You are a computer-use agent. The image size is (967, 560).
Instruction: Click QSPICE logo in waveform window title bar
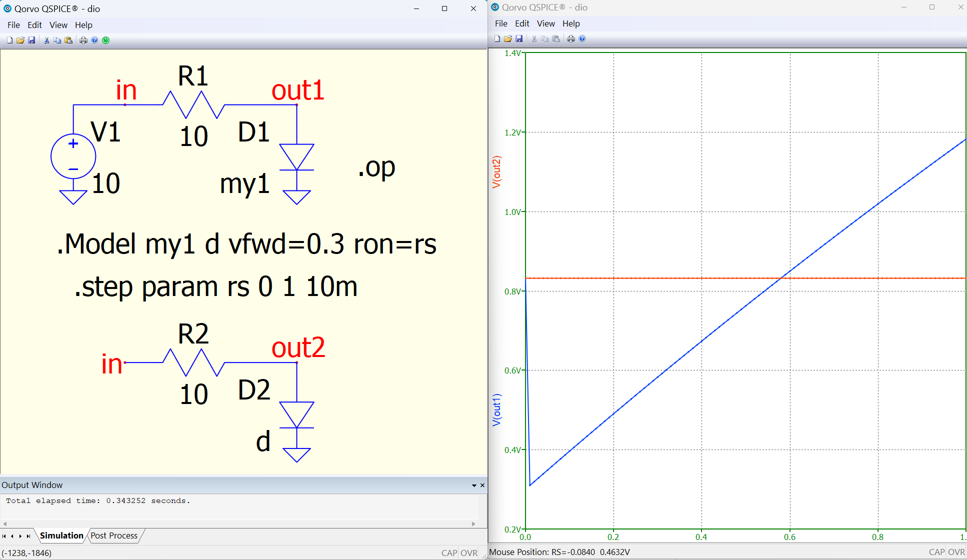click(495, 7)
